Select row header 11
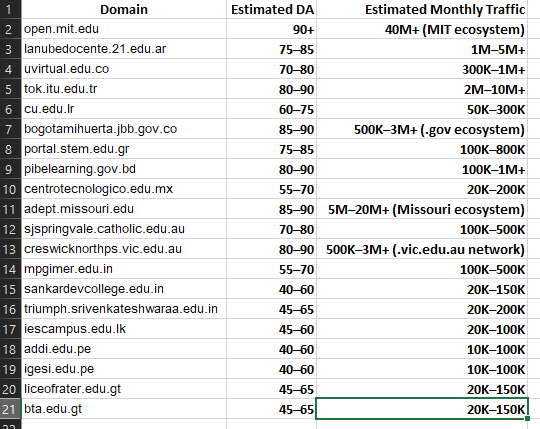 [10, 209]
